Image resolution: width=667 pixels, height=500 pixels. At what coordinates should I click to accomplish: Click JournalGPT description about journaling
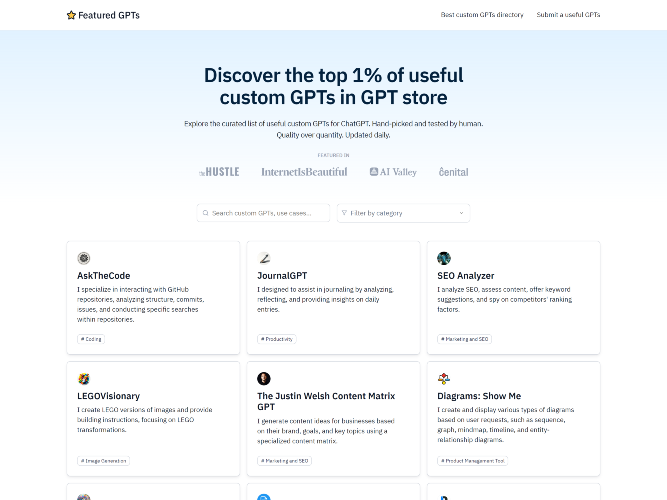325,300
